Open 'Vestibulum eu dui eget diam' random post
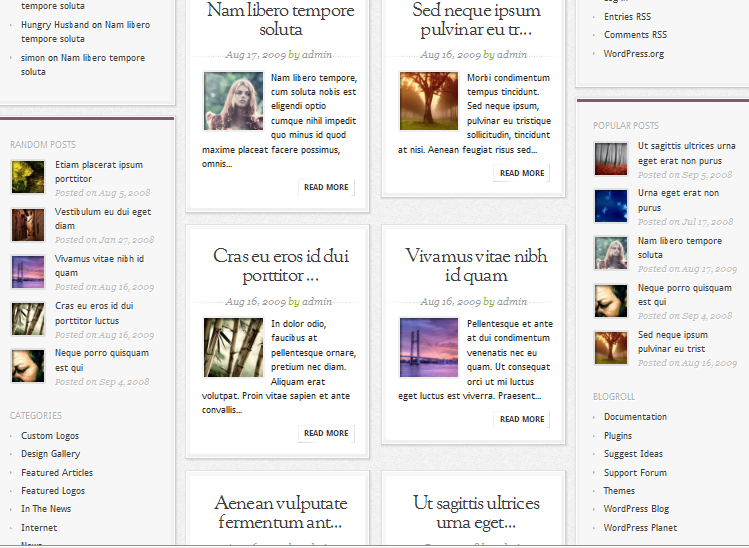Viewport: 749px width, 548px height. coord(103,218)
